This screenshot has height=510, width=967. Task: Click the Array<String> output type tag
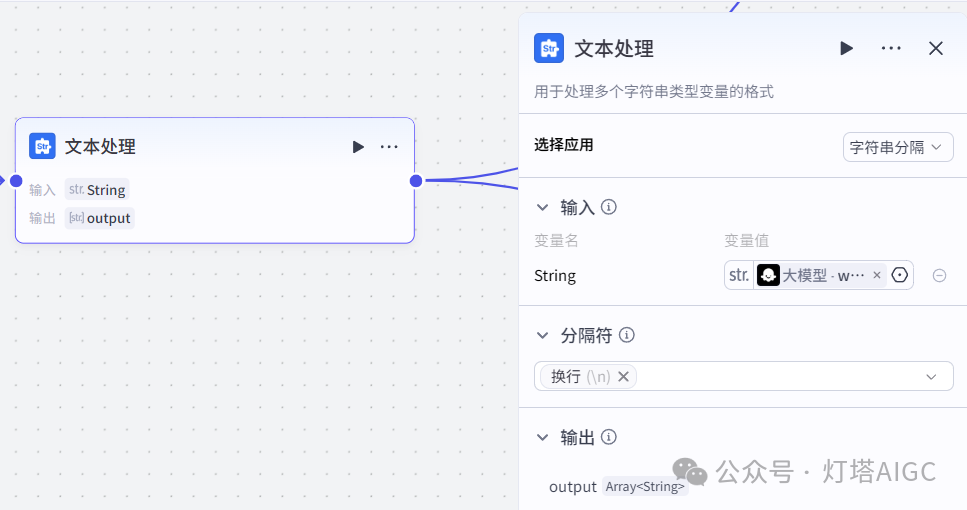645,487
